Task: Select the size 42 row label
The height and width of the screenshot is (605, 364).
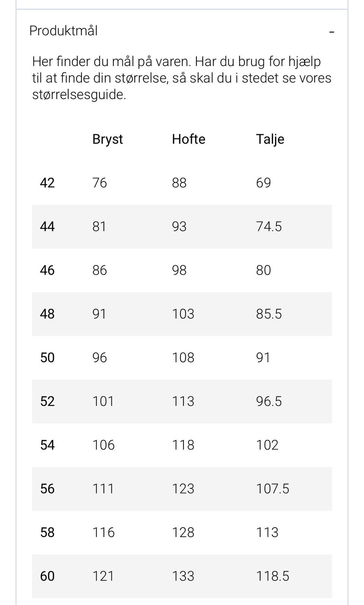Action: (47, 183)
